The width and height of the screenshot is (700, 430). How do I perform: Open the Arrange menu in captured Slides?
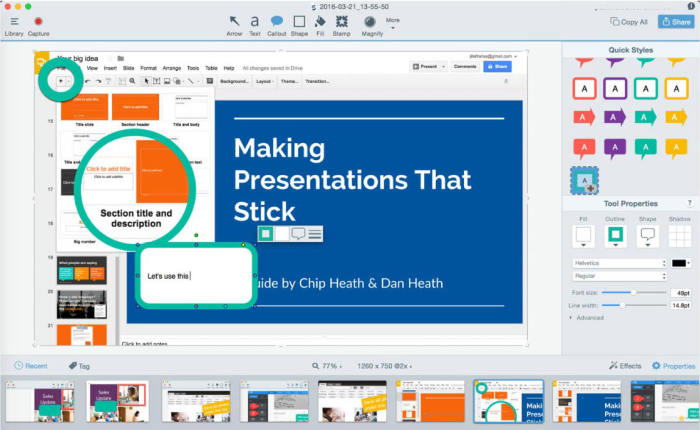171,68
